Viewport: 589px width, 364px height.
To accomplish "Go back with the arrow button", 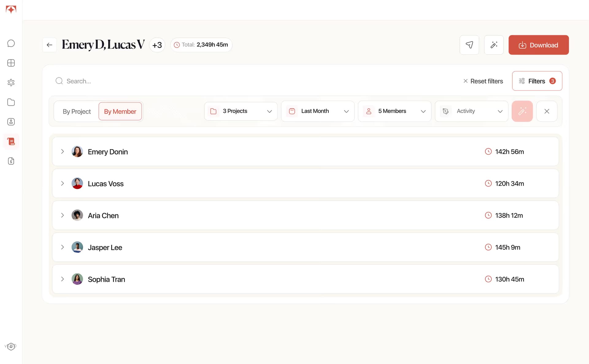I will (x=49, y=45).
